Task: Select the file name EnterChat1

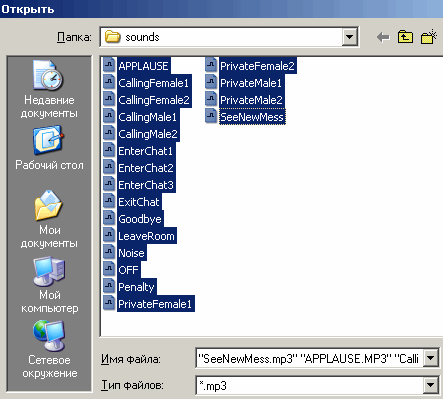Action: (x=146, y=151)
